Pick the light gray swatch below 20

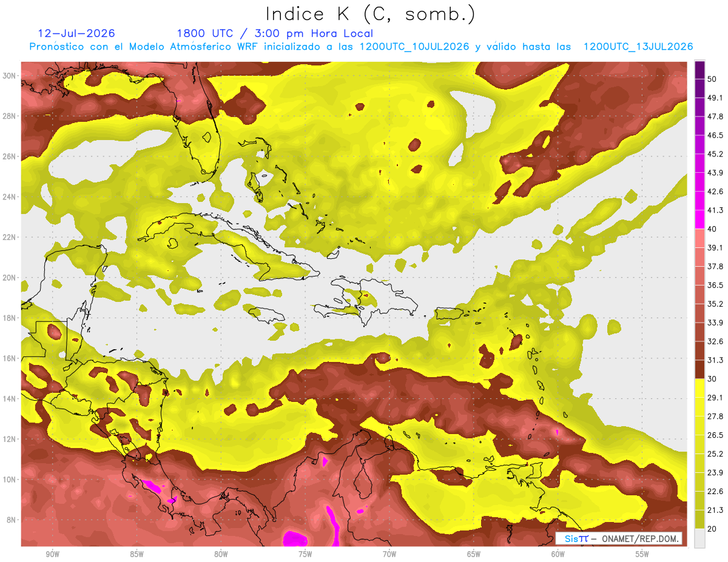(x=699, y=538)
